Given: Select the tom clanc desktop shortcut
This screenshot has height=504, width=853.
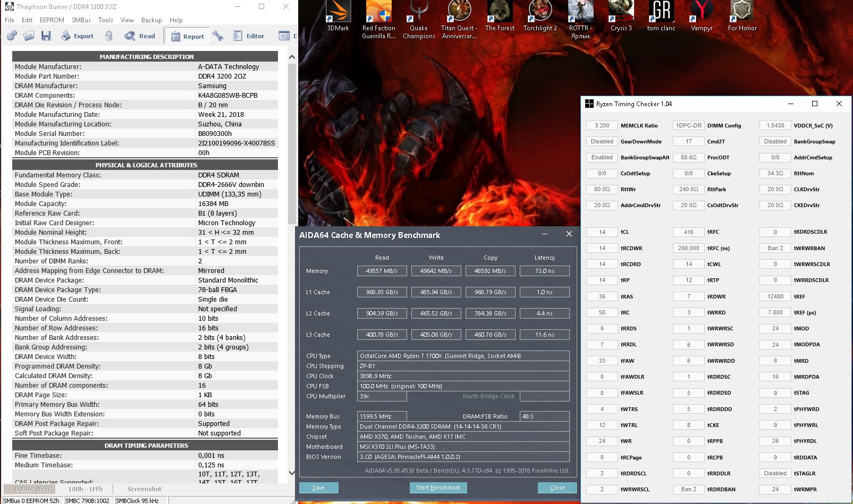Looking at the screenshot, I should (661, 16).
